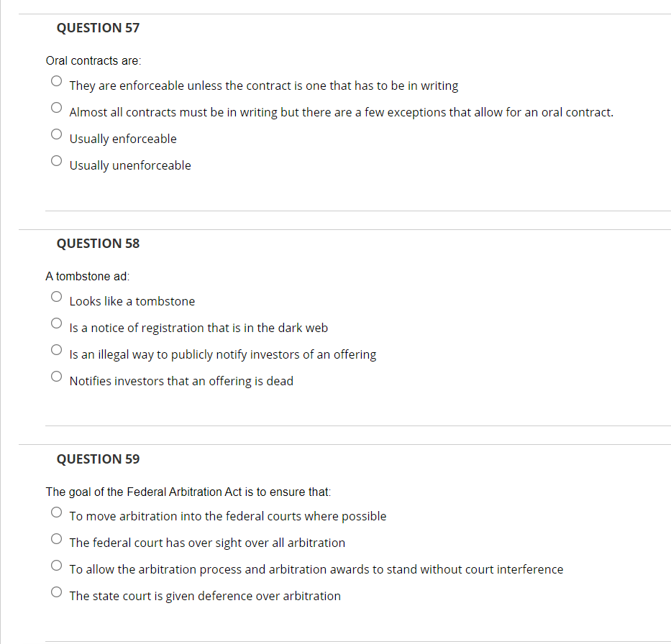Select "To move arbitration into the federal courts where possible"
Screen dimensions: 671x644
(56, 512)
